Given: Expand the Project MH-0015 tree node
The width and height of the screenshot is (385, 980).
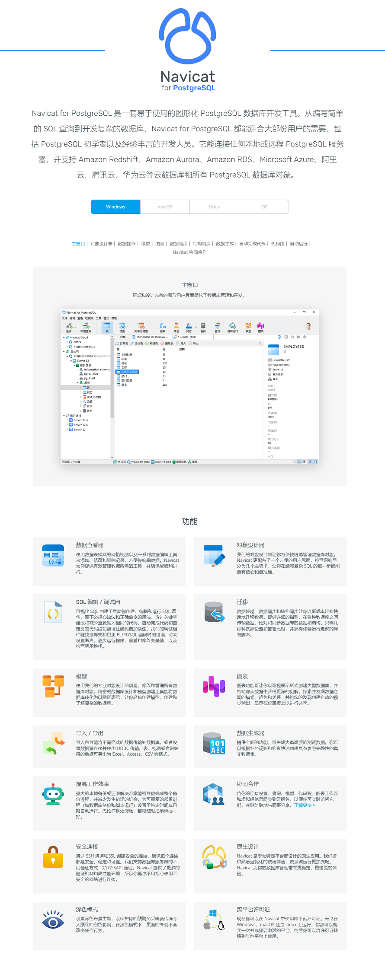Looking at the screenshot, I should click(67, 347).
